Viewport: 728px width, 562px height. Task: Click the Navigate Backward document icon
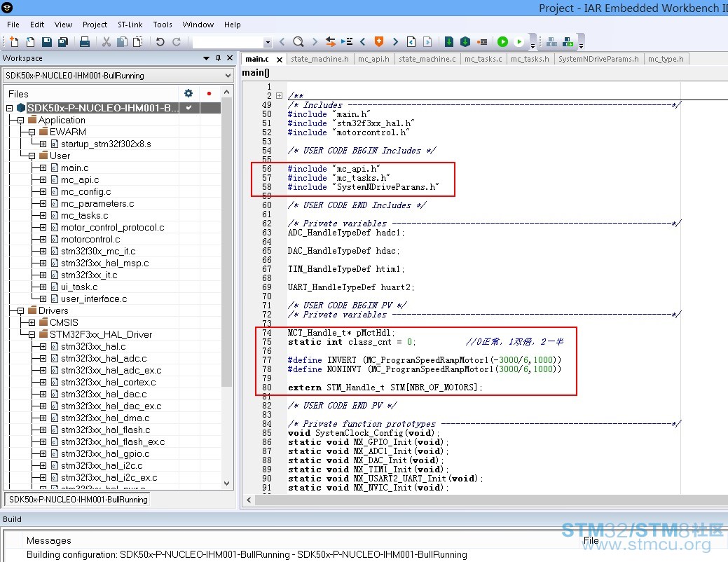411,42
